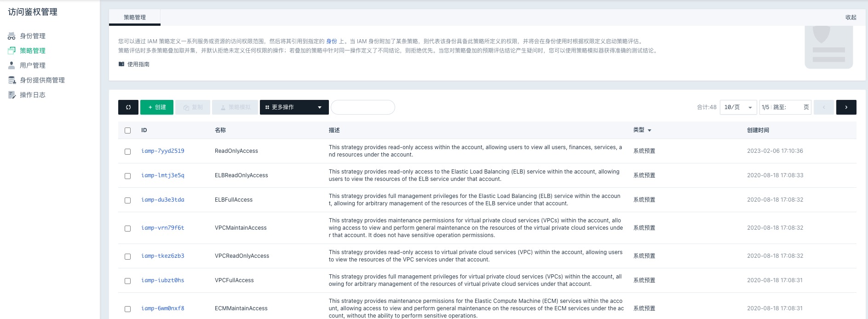Open 身份提供商管理 in sidebar

(42, 80)
